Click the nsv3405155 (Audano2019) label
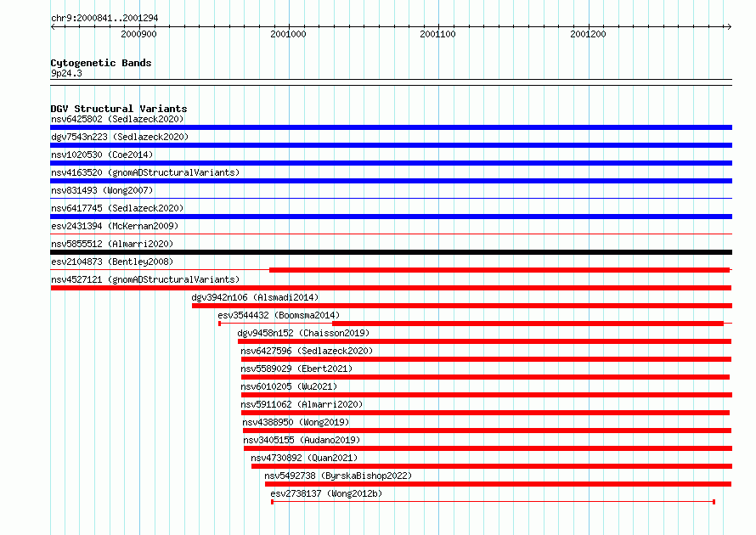 click(x=302, y=440)
